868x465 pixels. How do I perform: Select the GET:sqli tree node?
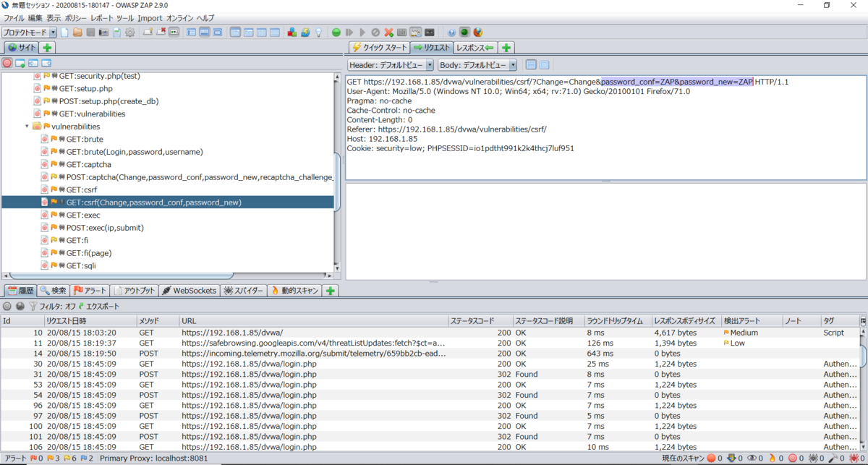(81, 265)
